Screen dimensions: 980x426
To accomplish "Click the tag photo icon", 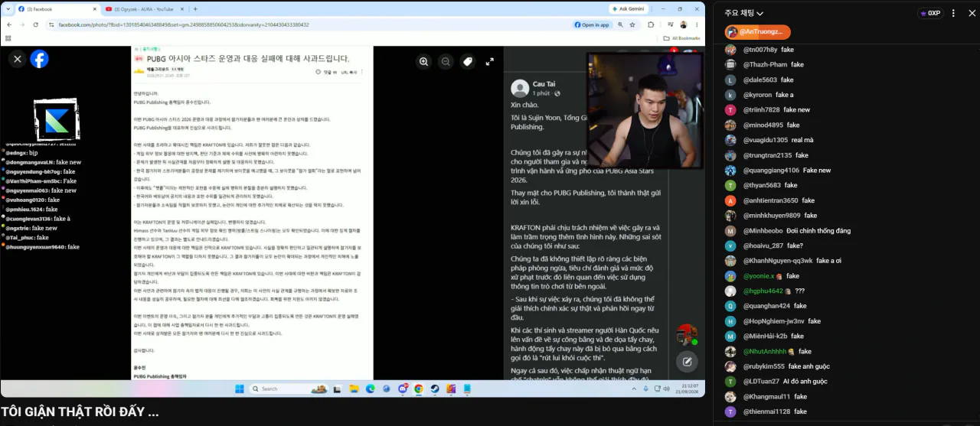I will tap(468, 62).
